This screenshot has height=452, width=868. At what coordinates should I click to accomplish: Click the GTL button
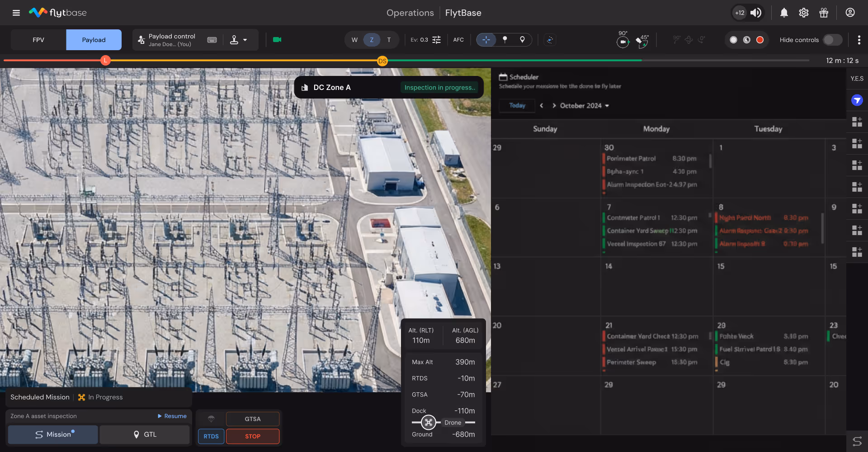[145, 434]
